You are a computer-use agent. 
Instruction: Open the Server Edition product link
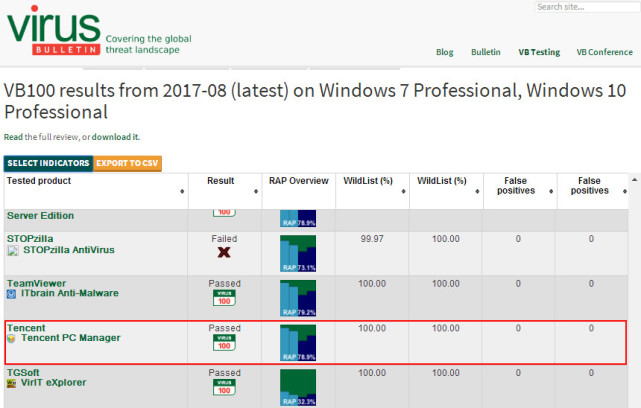pyautogui.click(x=40, y=215)
